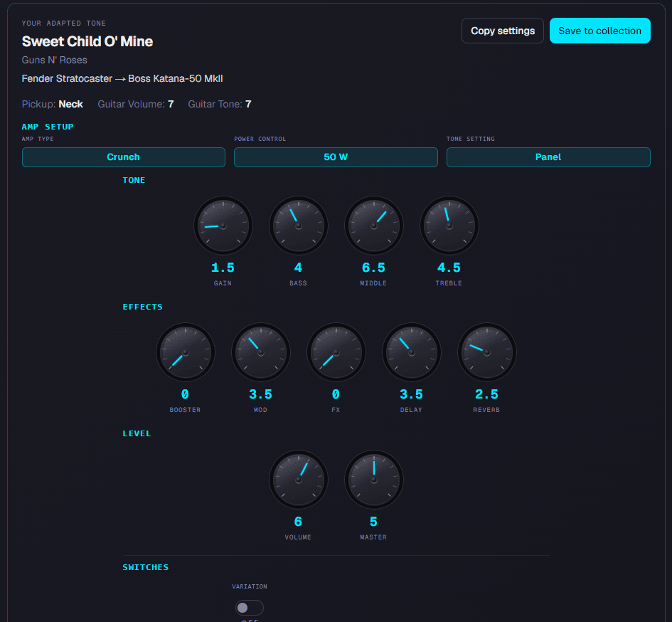Save tone to collection
Viewport: 672px width, 622px height.
coord(599,31)
